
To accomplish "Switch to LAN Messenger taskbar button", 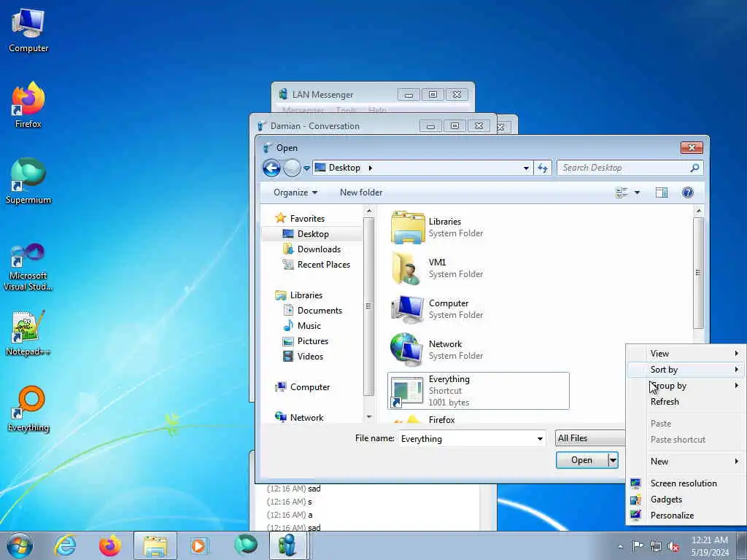I will (289, 545).
